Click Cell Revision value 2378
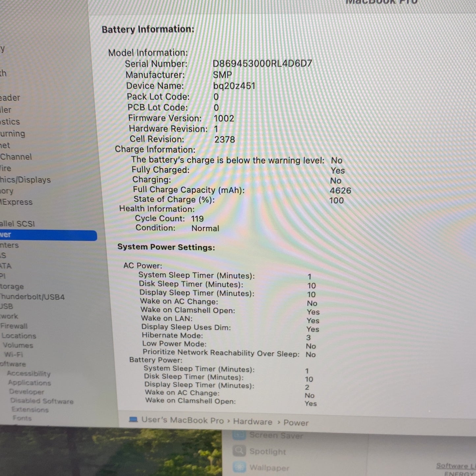 [225, 140]
